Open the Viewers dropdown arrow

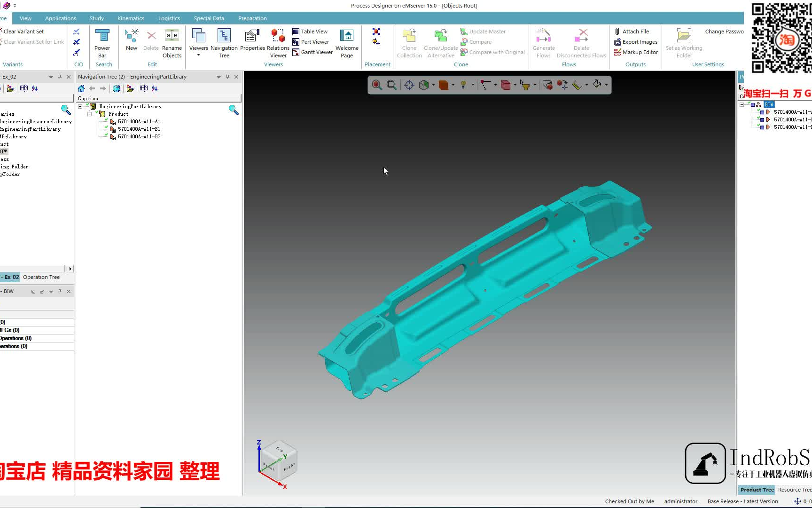click(198, 55)
